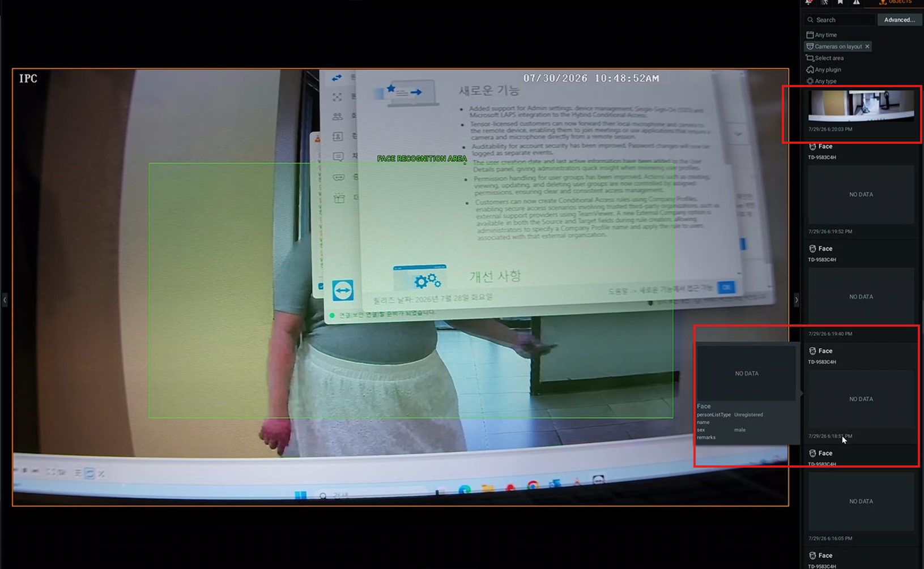Click the Face icon of the 6:19:52 PM card

[x=812, y=147]
